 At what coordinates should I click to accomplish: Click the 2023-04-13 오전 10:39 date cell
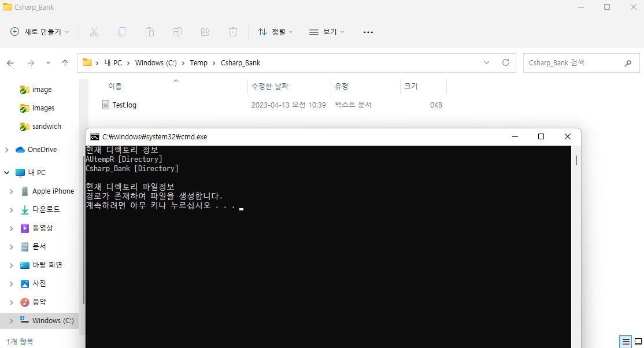pos(288,105)
